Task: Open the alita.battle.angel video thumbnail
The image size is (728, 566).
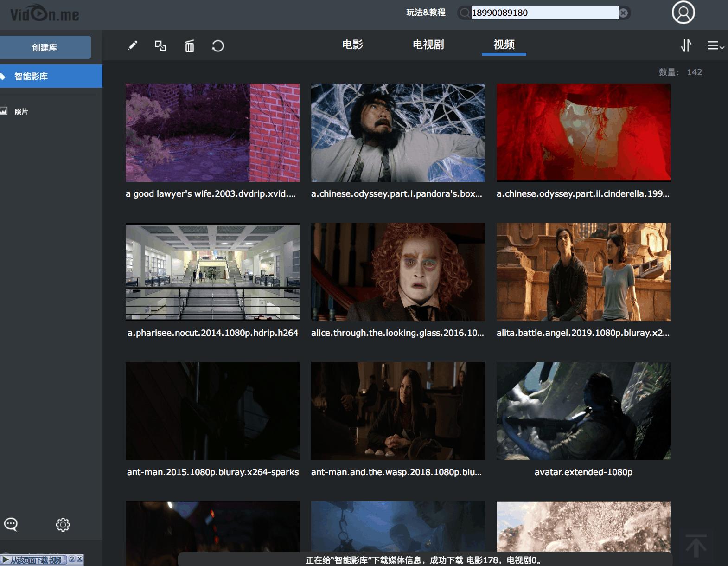Action: (583, 272)
